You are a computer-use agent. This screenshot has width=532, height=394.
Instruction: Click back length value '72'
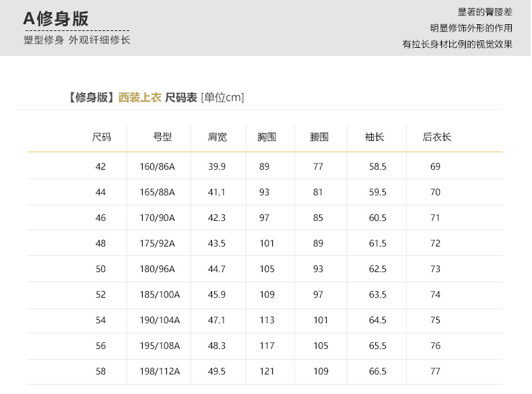click(x=435, y=243)
